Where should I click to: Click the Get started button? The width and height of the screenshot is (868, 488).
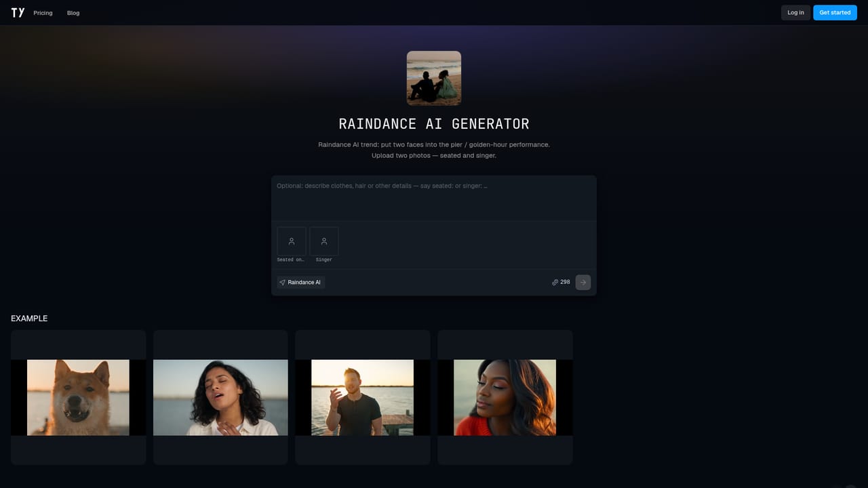pyautogui.click(x=835, y=12)
